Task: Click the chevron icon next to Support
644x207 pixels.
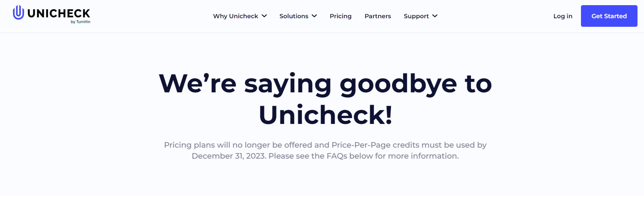Action: 435,16
